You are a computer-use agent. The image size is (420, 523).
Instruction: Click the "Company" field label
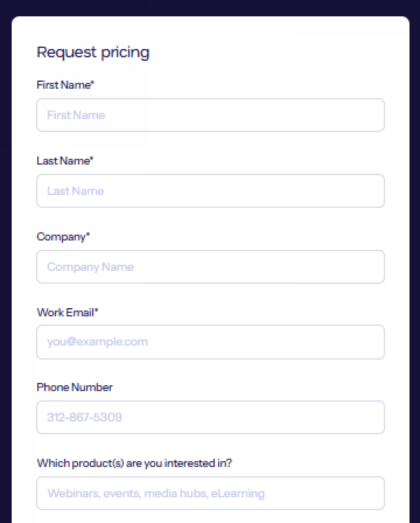tap(61, 237)
